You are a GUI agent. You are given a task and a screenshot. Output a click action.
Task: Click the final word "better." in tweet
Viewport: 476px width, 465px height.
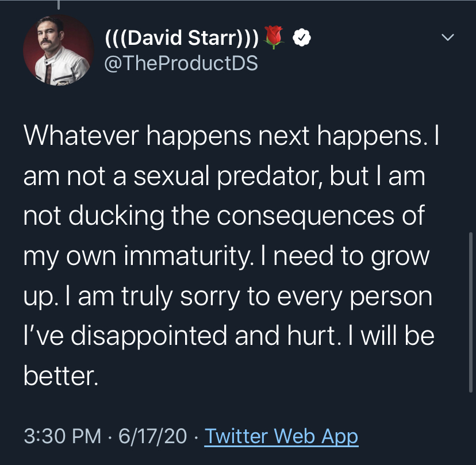60,376
